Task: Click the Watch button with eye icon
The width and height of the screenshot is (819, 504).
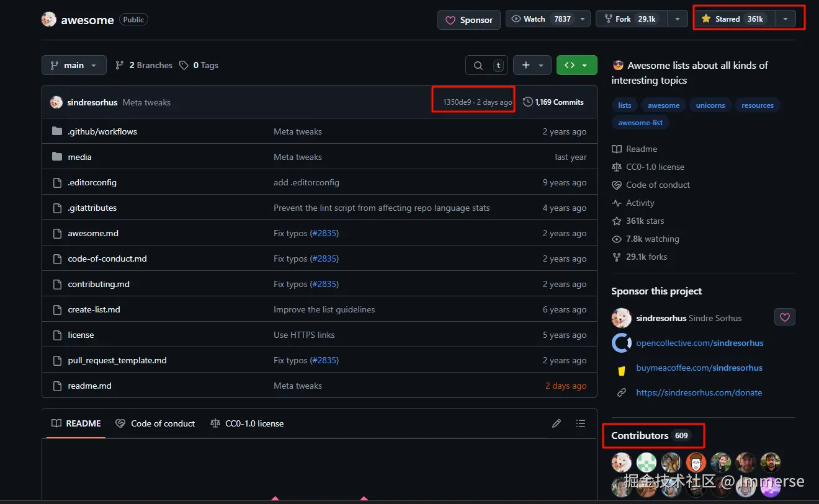Action: coord(540,19)
